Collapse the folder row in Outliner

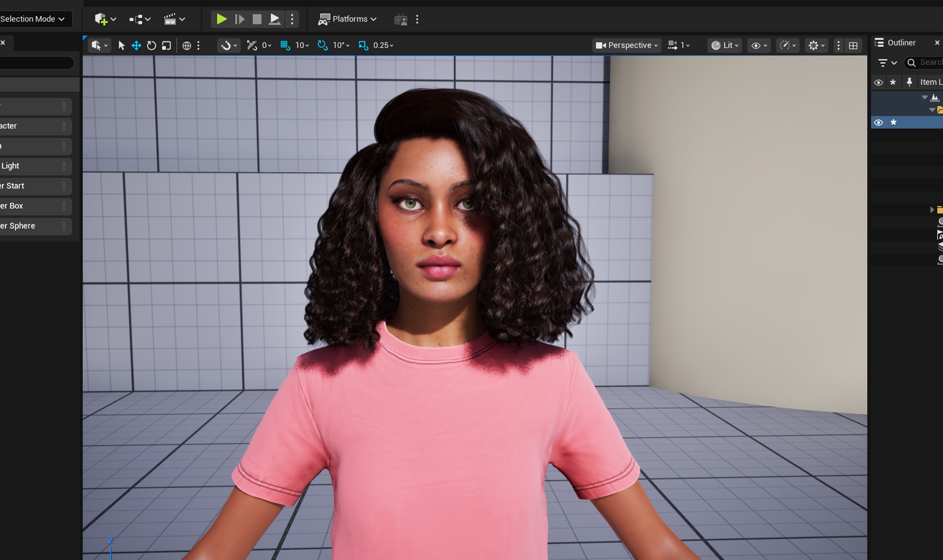point(932,109)
